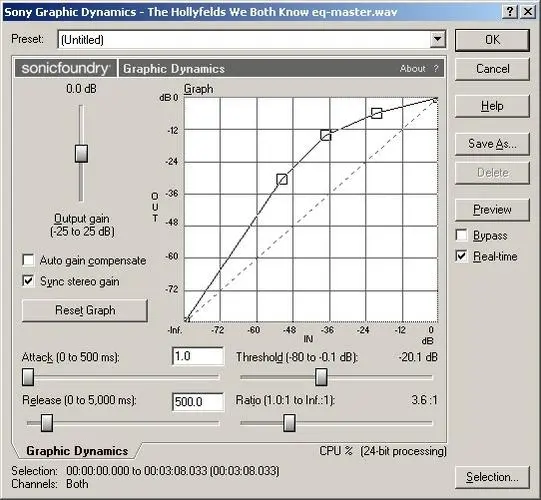The height and width of the screenshot is (500, 541).
Task: Enable Auto gain compensate checkbox
Action: tap(28, 260)
